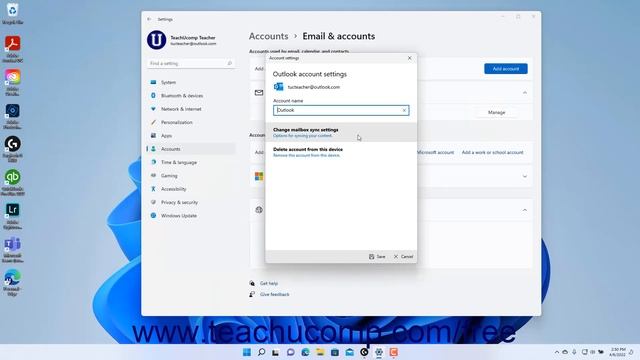Open the Logitech G HUB desktop shortcut

coord(12,144)
